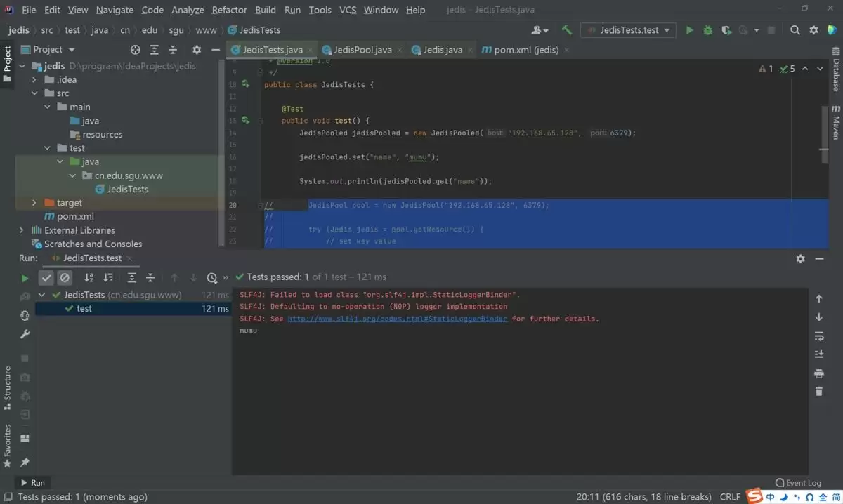Expand the target folder

click(34, 203)
